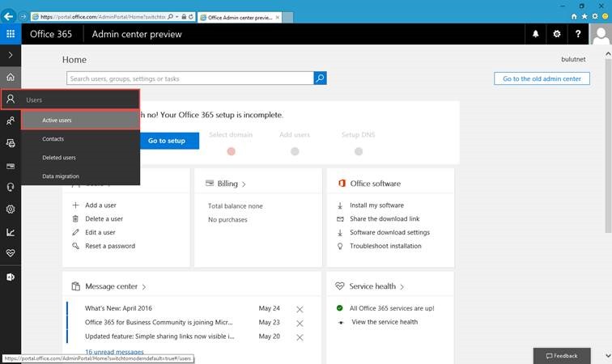Click the page vertical scrollbar
This screenshot has height=364, width=612.
(x=608, y=146)
